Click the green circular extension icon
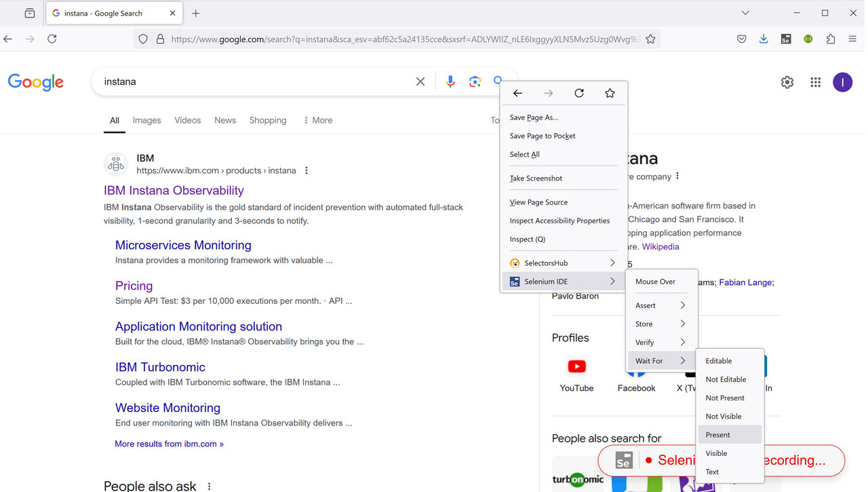The image size is (868, 492). [808, 39]
